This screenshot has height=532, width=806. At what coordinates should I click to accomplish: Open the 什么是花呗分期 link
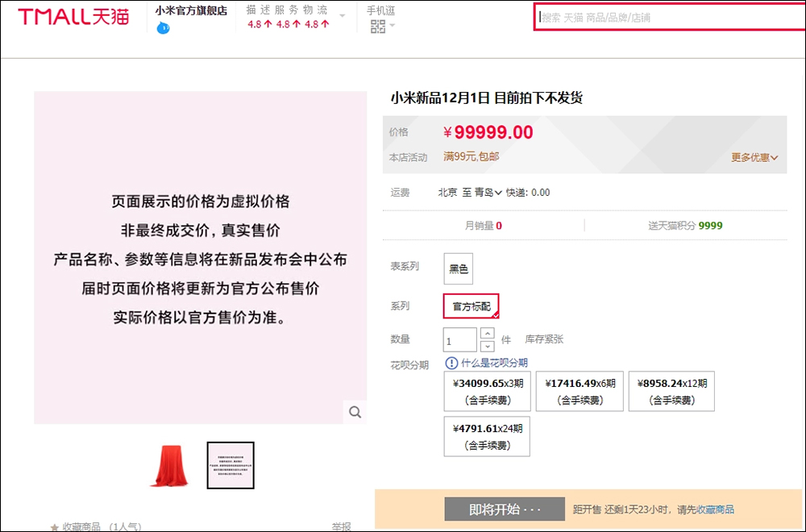point(494,363)
